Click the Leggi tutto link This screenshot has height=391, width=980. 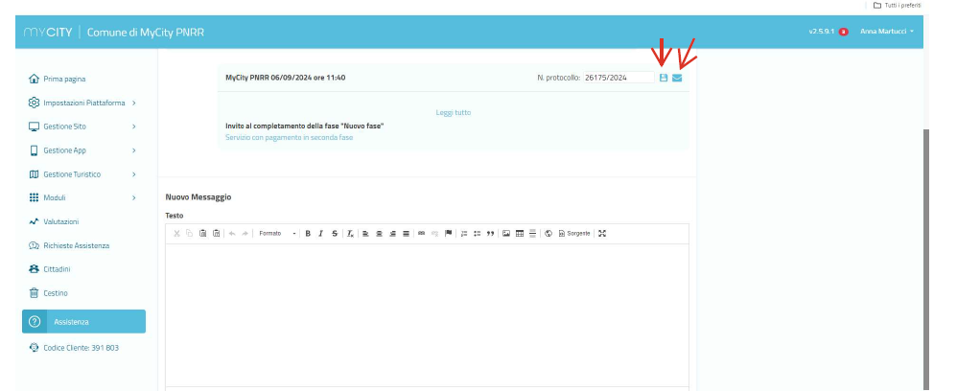(453, 112)
